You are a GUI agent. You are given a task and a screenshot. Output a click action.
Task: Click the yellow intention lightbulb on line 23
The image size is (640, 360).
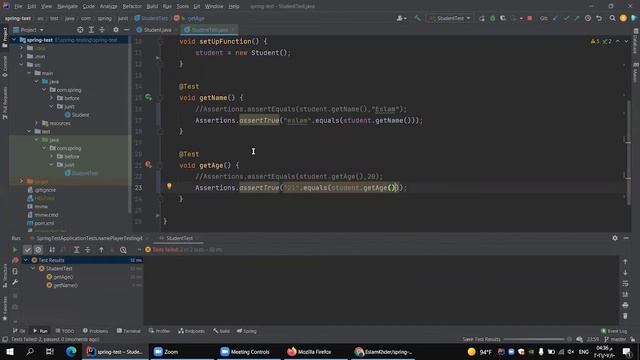[169, 186]
